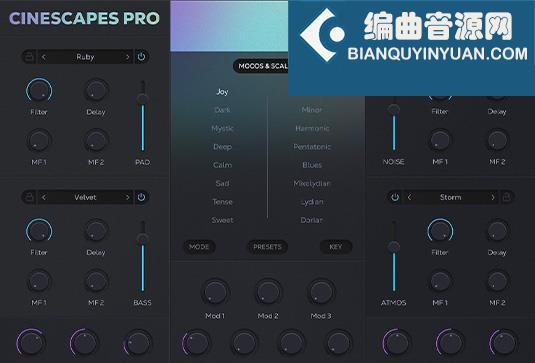Select the Deep mood
Screen dimensions: 535x363
point(222,147)
